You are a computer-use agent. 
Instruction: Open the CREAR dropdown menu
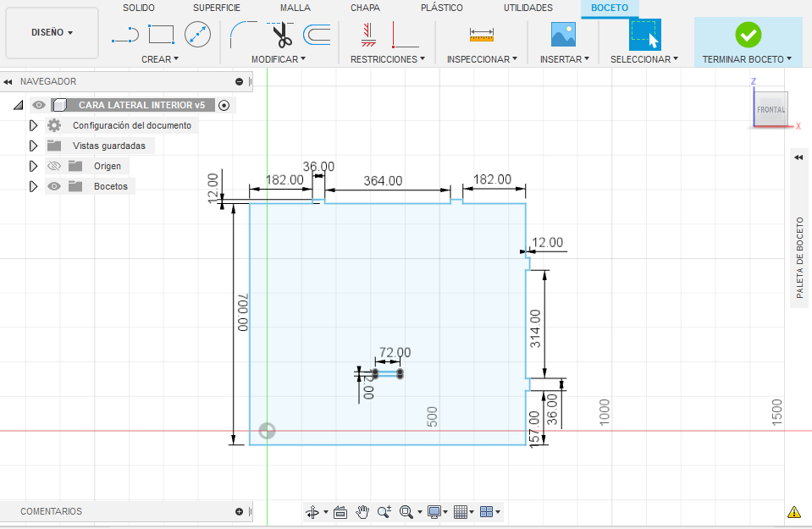coord(160,59)
